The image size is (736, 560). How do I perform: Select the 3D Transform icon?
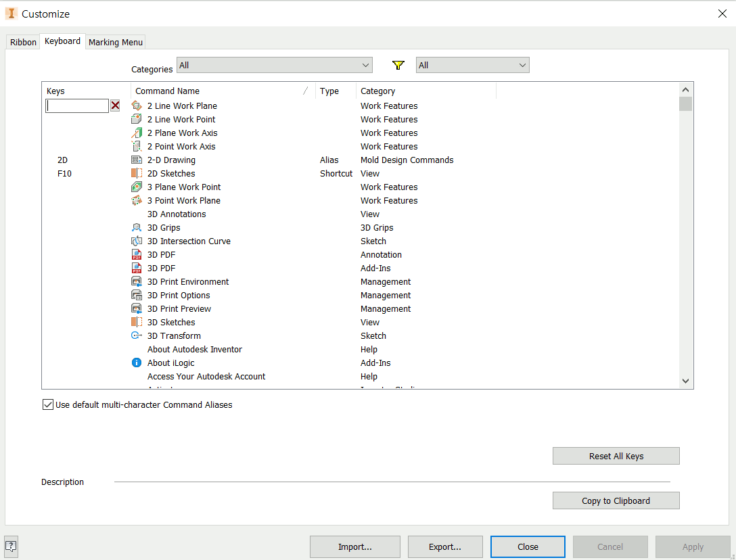(136, 336)
